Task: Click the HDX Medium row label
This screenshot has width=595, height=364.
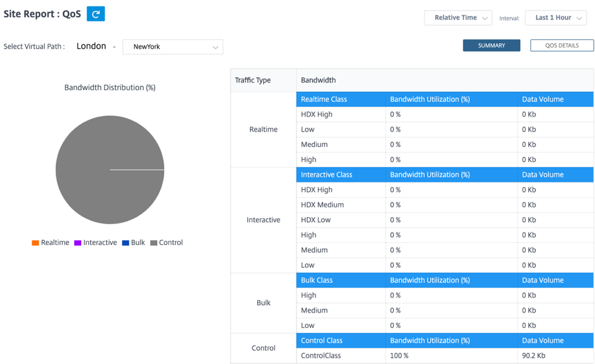Action: tap(322, 204)
